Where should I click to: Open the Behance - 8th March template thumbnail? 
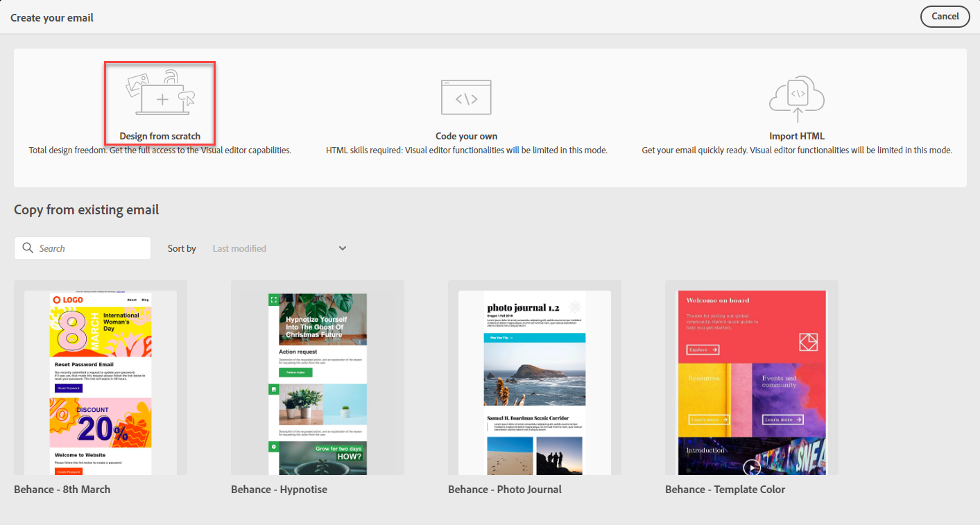pos(101,378)
